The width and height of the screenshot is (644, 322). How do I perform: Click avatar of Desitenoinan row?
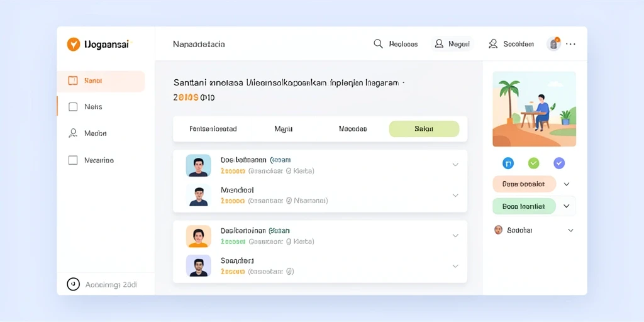coord(198,236)
